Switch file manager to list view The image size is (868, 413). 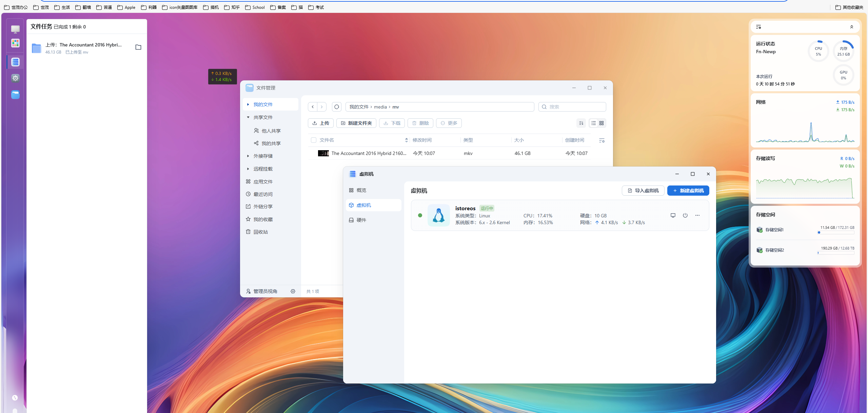[x=593, y=123]
